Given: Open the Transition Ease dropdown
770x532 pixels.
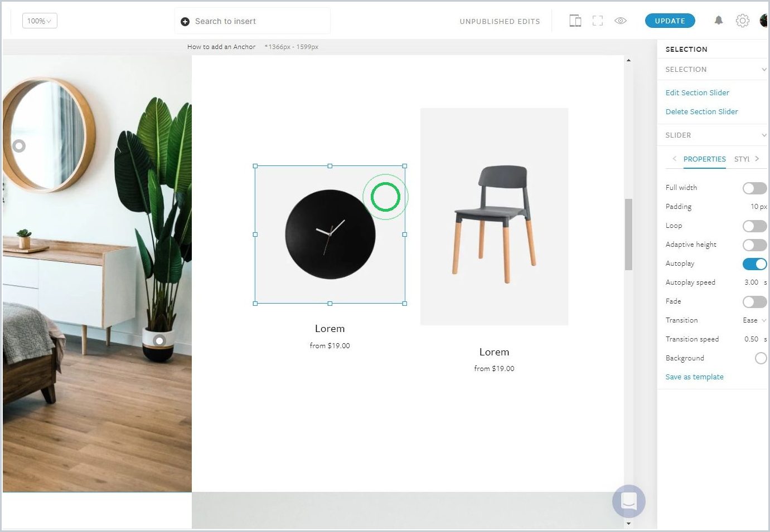Looking at the screenshot, I should click(x=754, y=320).
